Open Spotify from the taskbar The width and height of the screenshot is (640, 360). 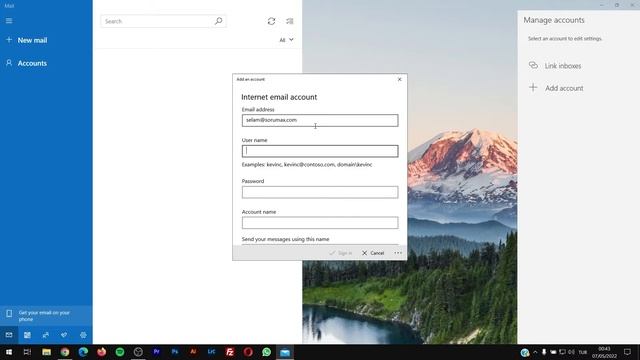tap(120, 352)
